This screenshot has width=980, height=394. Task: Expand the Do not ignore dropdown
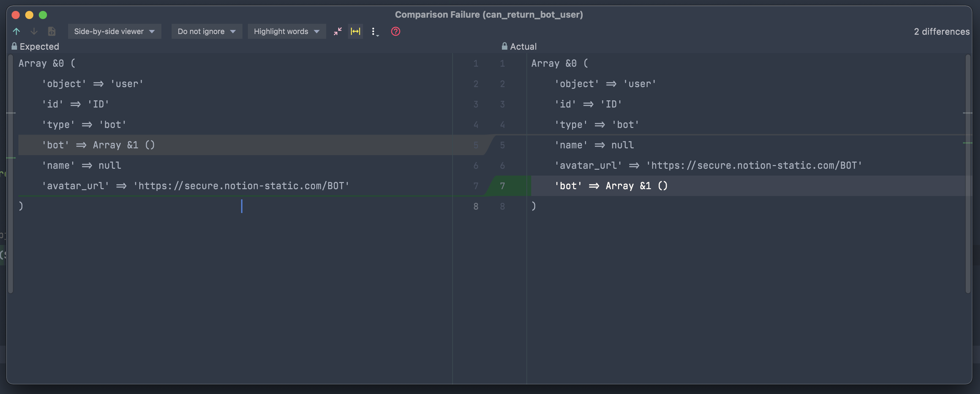(207, 31)
